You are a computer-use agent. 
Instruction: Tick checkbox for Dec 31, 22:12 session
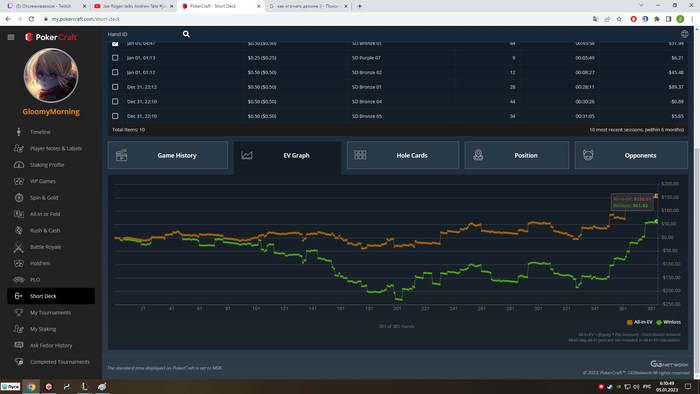point(115,87)
